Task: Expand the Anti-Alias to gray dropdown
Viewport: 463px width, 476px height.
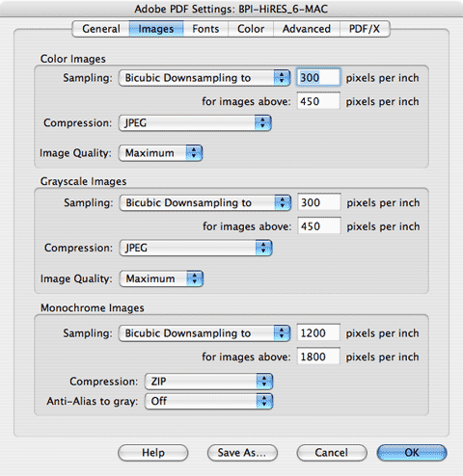Action: [208, 401]
